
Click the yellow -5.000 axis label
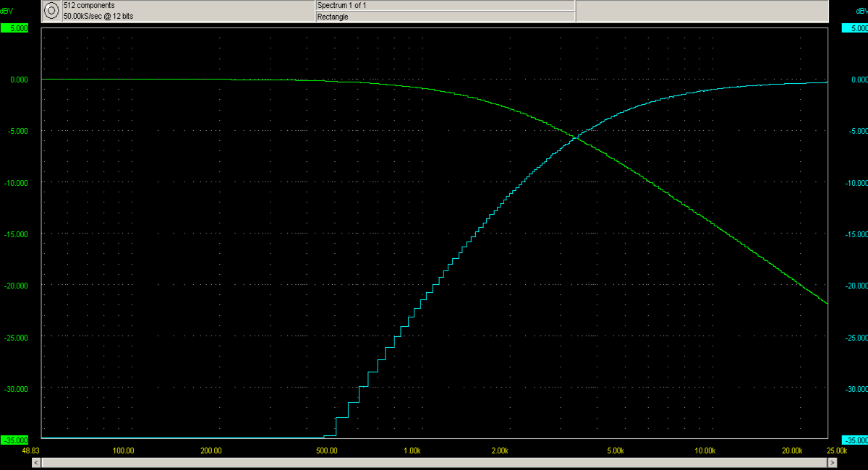[18, 132]
